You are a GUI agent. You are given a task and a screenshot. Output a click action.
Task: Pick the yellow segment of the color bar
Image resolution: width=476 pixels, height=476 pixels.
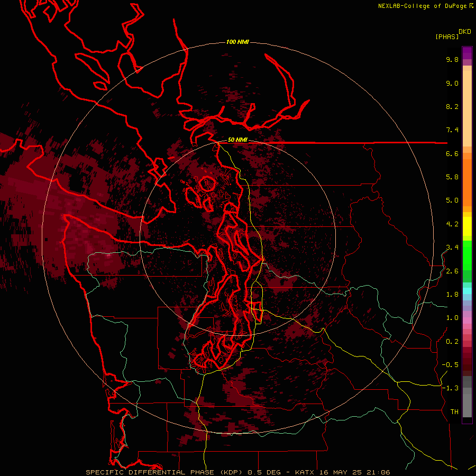click(x=467, y=226)
